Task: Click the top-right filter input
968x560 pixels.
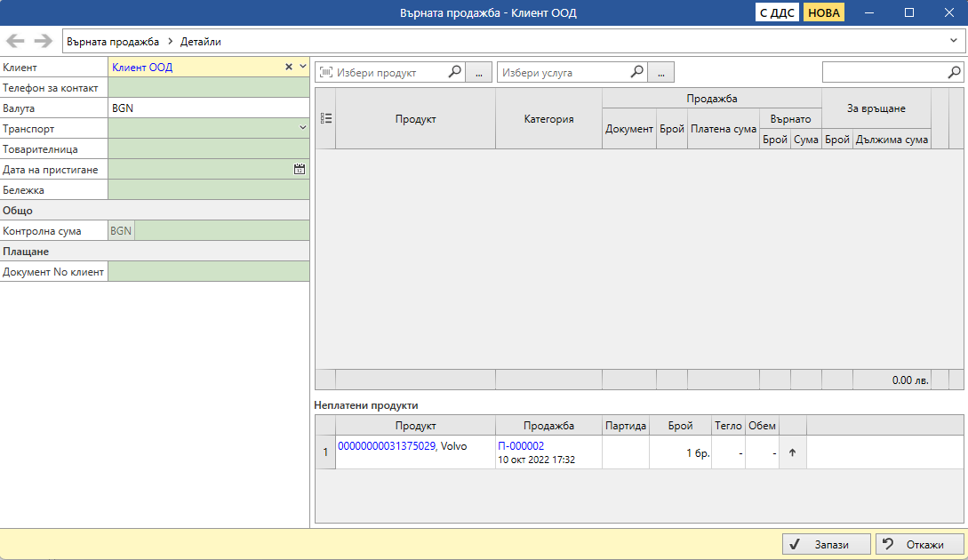Action: tap(884, 72)
